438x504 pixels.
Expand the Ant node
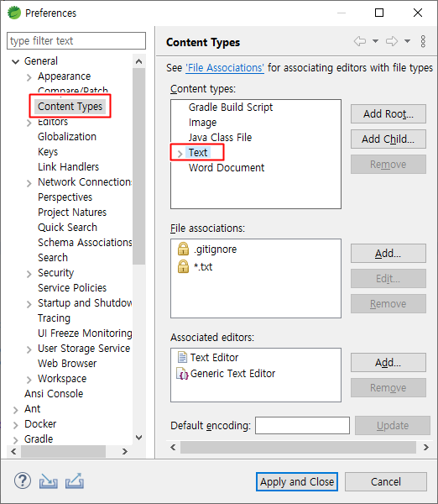pyautogui.click(x=15, y=410)
